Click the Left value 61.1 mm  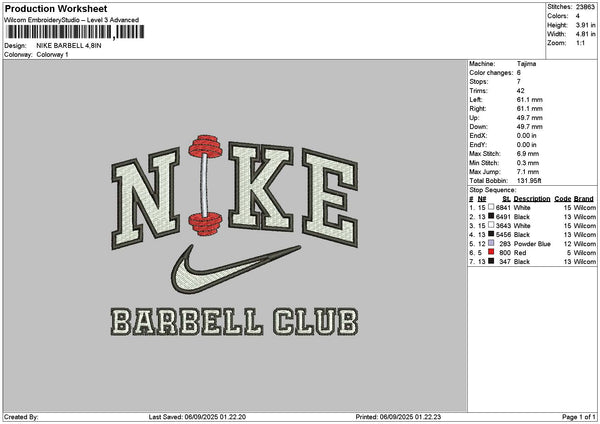pyautogui.click(x=530, y=100)
